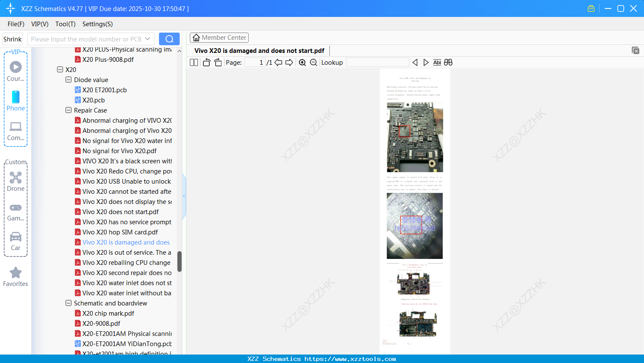The image size is (644, 363).
Task: Select the Vivo X20 damaged PDF tab
Action: (259, 51)
